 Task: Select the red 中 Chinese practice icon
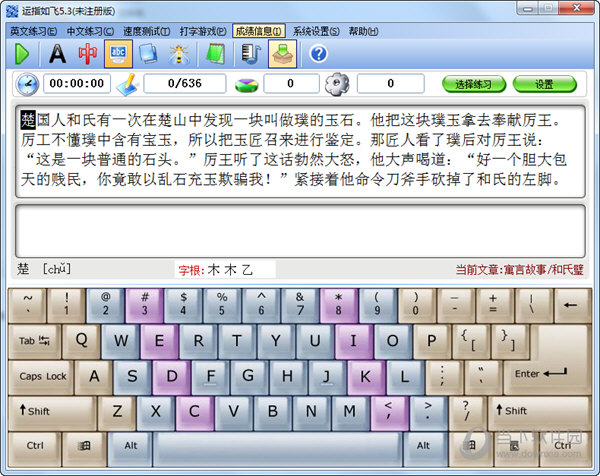88,54
